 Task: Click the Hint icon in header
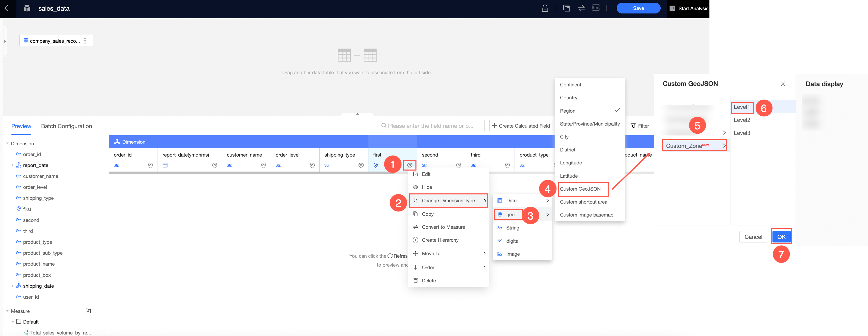(595, 8)
